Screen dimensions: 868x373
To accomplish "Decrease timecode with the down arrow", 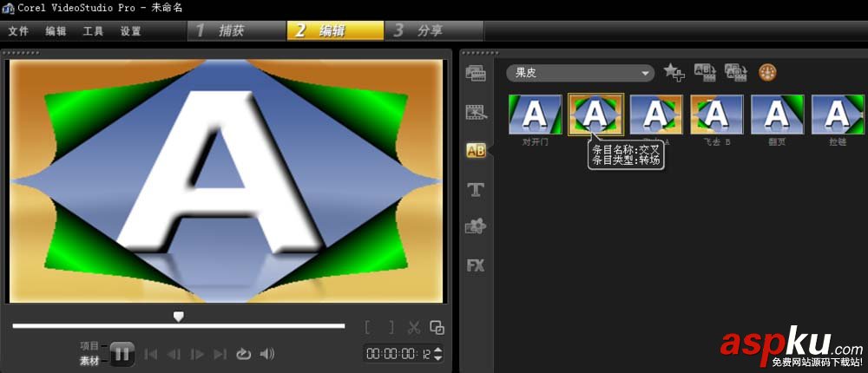I will [437, 358].
